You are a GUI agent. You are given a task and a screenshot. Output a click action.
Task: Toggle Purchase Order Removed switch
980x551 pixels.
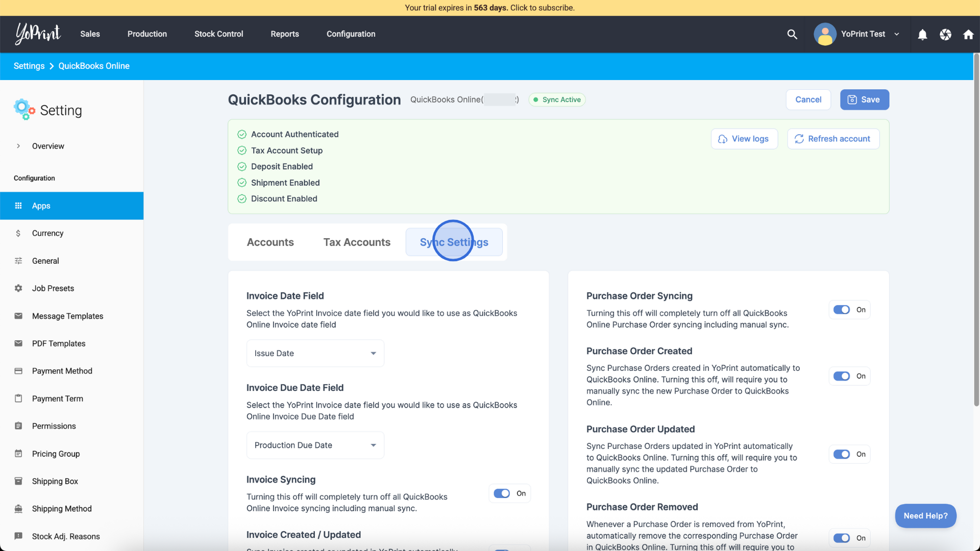pos(842,538)
